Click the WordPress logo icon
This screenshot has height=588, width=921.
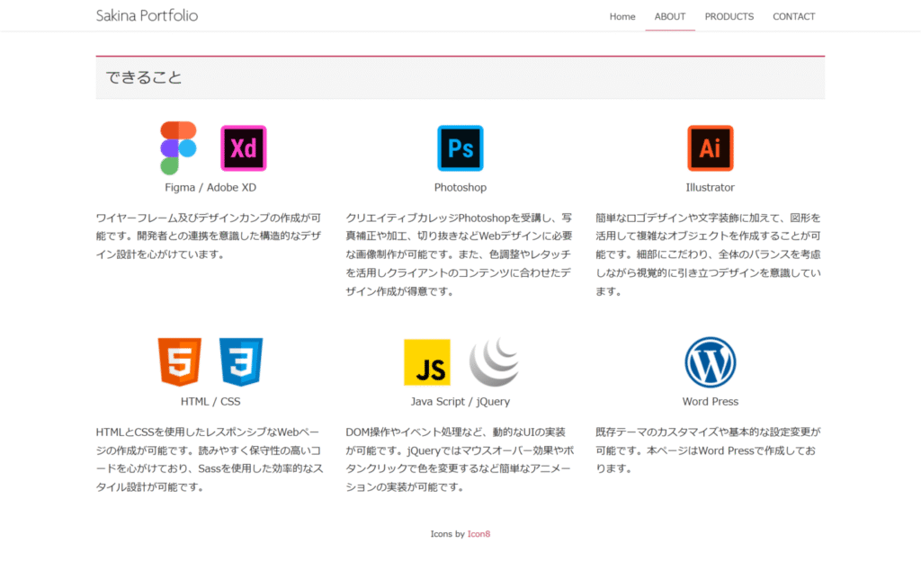click(711, 362)
